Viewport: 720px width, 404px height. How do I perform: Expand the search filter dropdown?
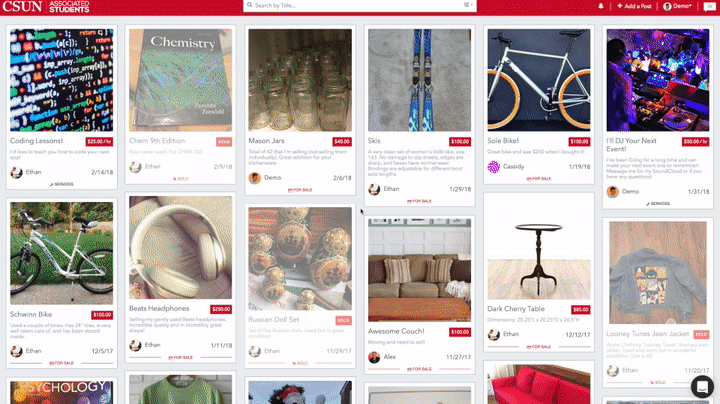tap(468, 5)
